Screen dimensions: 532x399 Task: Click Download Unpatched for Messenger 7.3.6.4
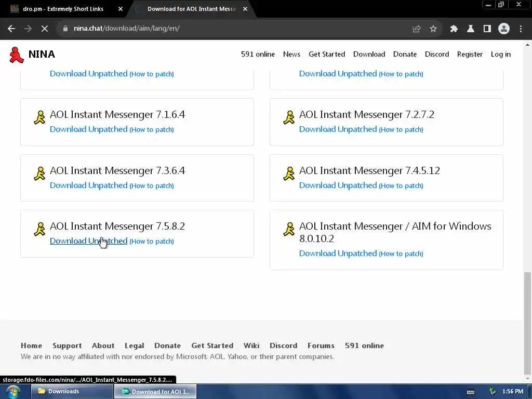88,185
